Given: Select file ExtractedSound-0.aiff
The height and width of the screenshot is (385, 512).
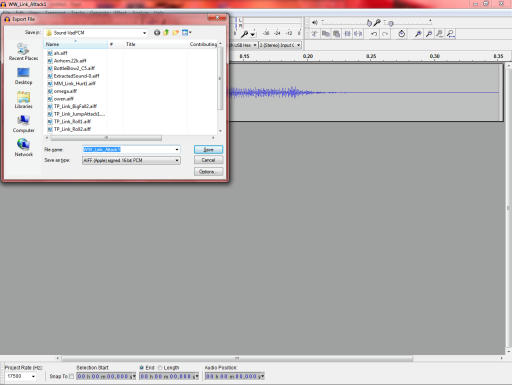Looking at the screenshot, I should 73,76.
